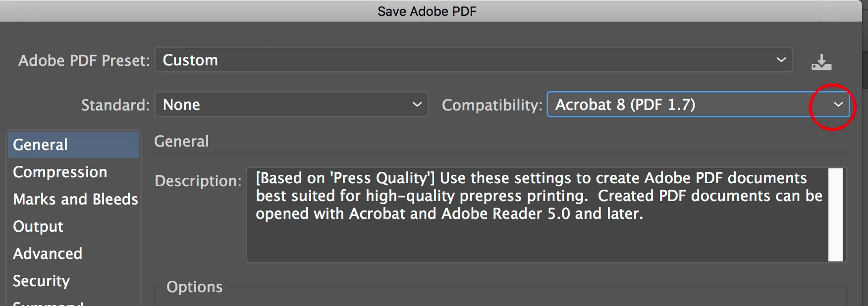Screen dimensions: 868x306
Task: Click the Description box's white scrollbar
Action: tap(835, 215)
